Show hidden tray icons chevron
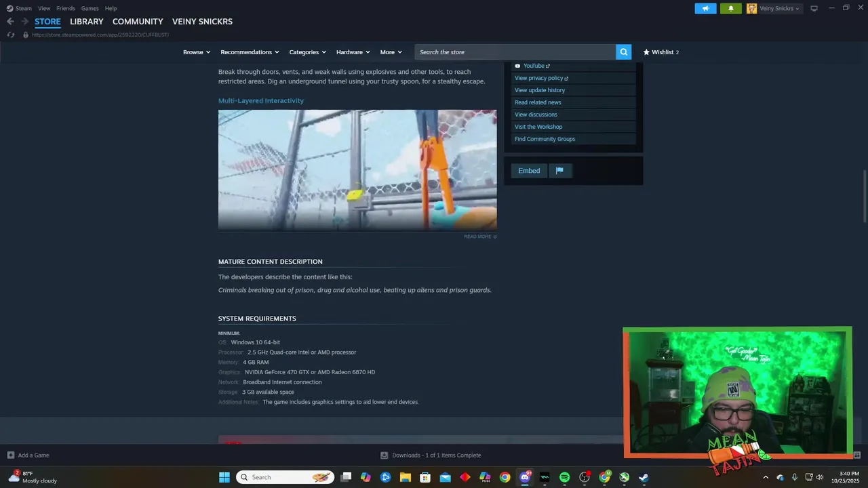868x488 pixels. coord(766,477)
